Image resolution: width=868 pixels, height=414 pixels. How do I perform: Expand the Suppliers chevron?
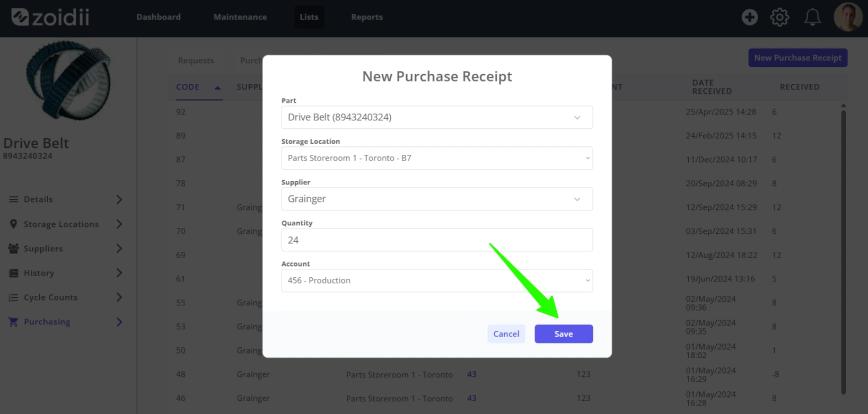click(x=119, y=249)
